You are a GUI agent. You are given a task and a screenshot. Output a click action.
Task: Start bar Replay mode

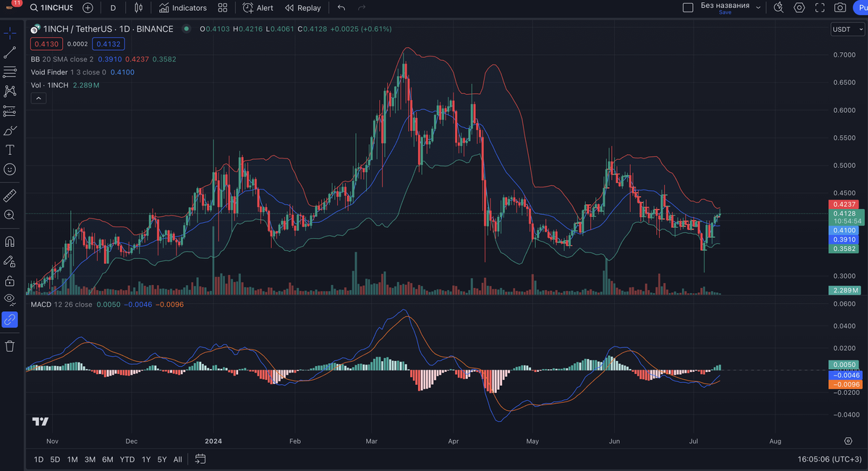(x=302, y=8)
